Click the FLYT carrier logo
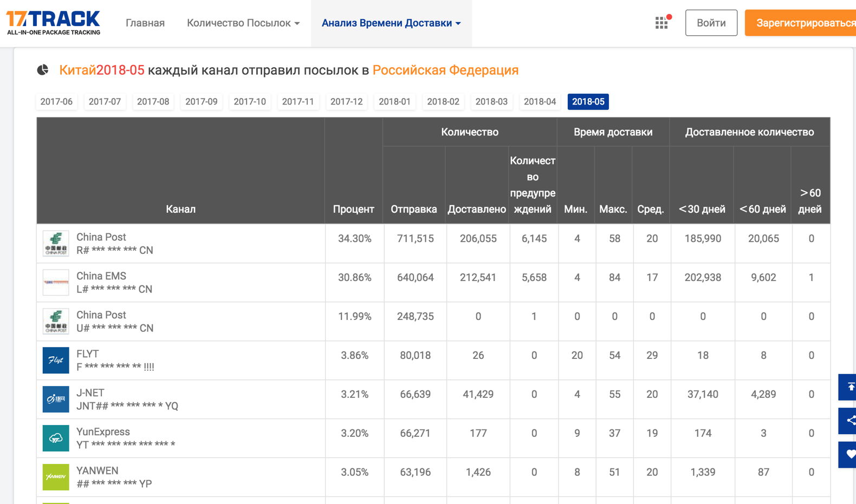The height and width of the screenshot is (504, 856). 56,361
